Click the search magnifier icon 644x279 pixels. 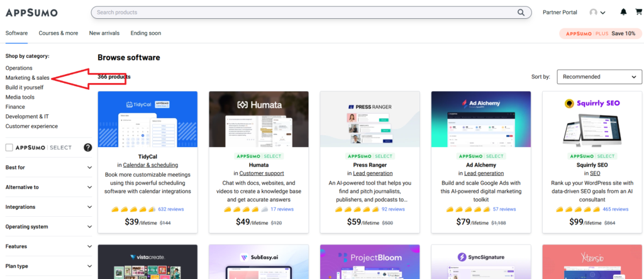(521, 13)
